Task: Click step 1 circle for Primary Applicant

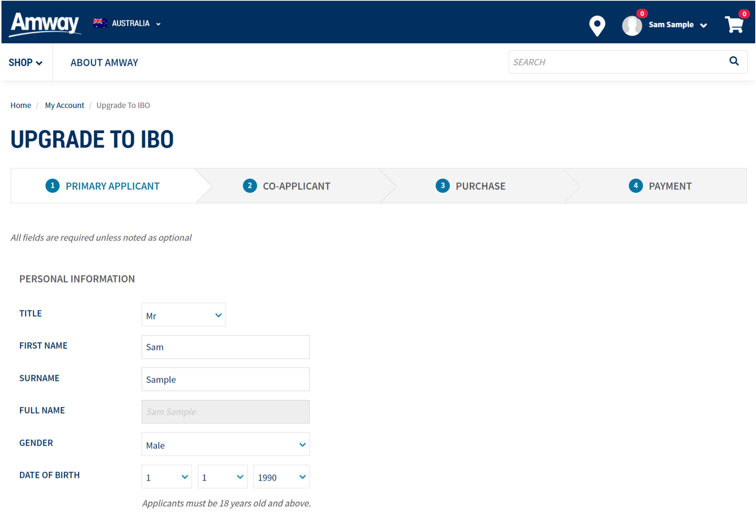Action: pos(53,186)
